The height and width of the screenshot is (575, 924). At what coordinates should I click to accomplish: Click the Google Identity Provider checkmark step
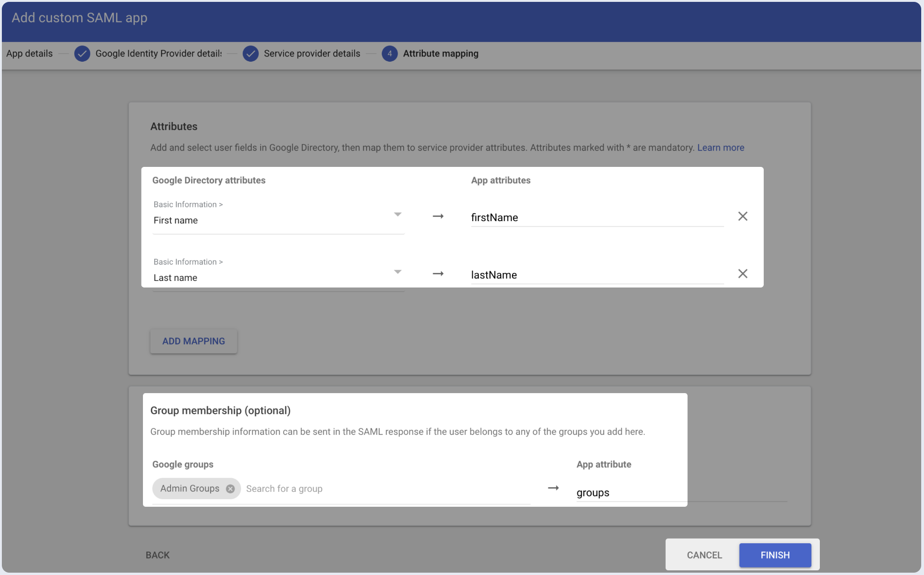[x=82, y=54]
